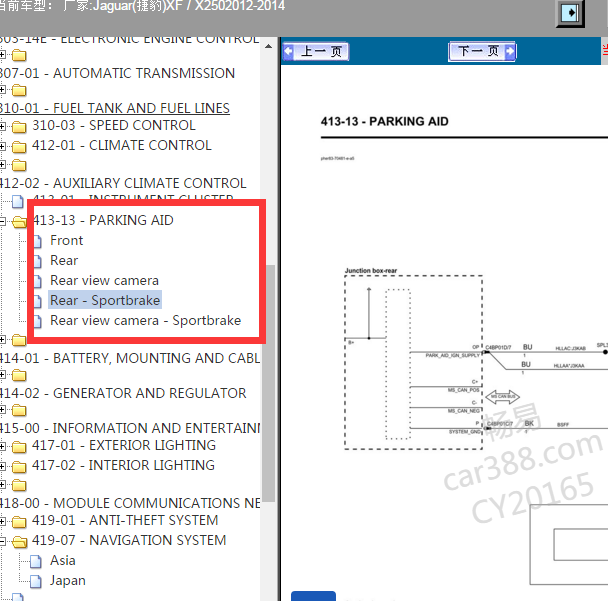
Task: Expand the 419-01 ANTI-THEFT SYSTEM node
Action: (x=2, y=522)
